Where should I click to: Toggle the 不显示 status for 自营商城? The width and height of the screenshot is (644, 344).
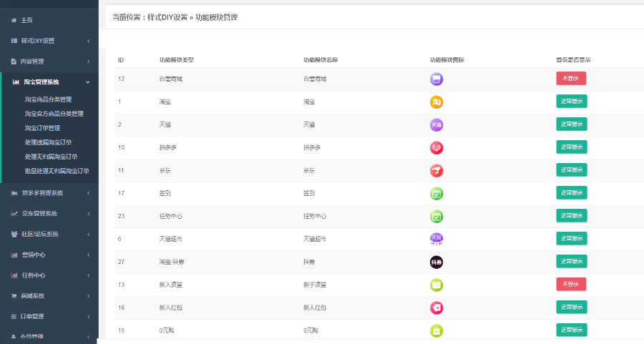tap(570, 79)
